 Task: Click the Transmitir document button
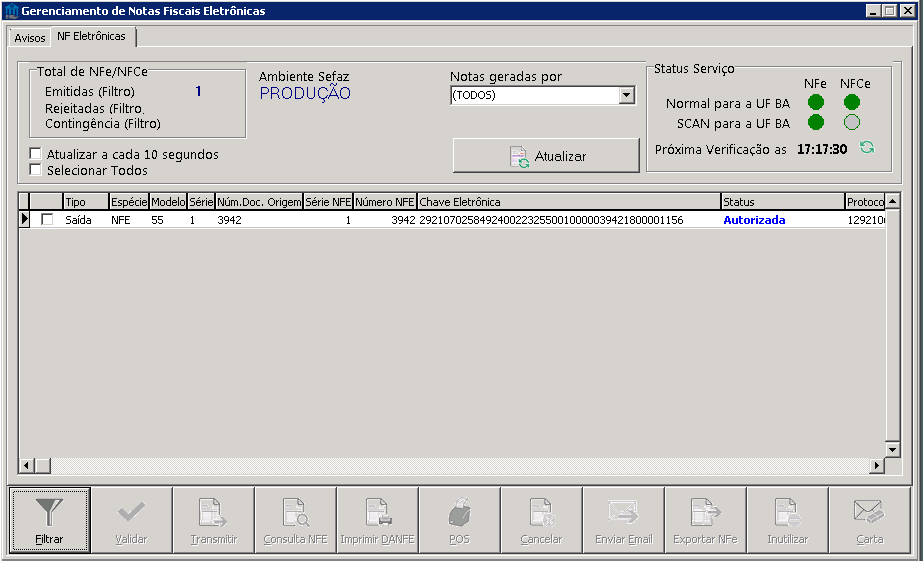click(213, 520)
